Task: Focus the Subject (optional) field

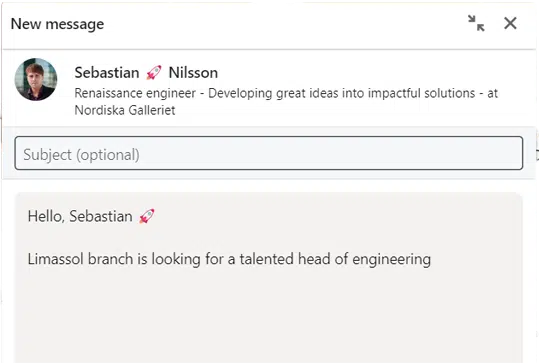Action: [x=269, y=153]
